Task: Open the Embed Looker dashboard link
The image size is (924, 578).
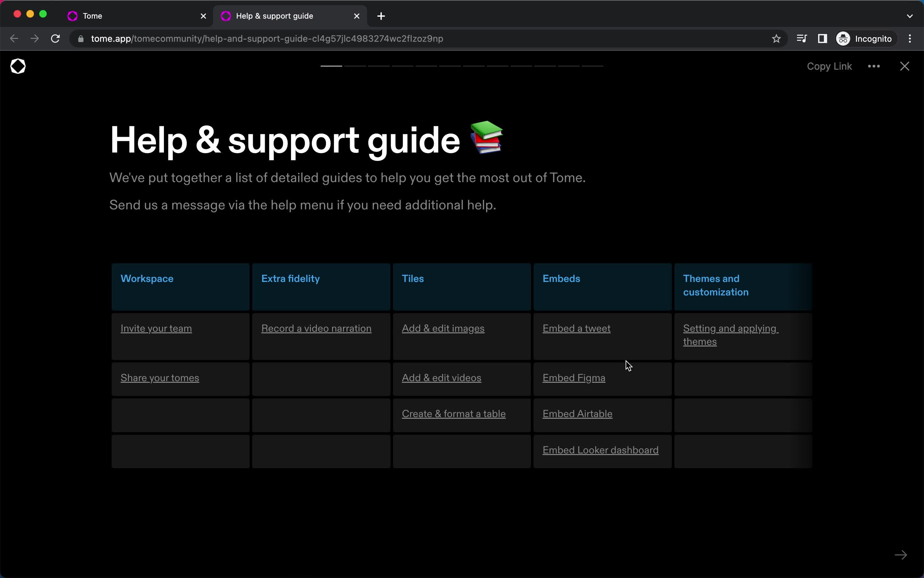Action: tap(600, 450)
